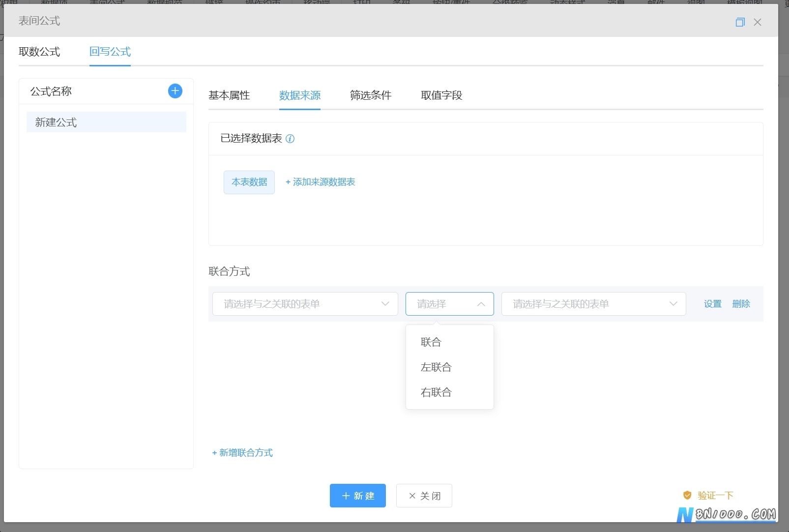Click 添加来源数据表 link

321,182
